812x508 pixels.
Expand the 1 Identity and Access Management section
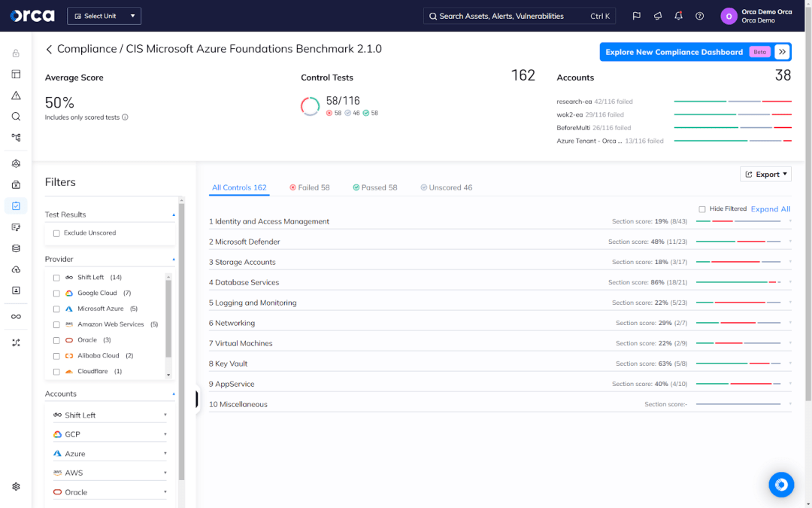(x=500, y=221)
